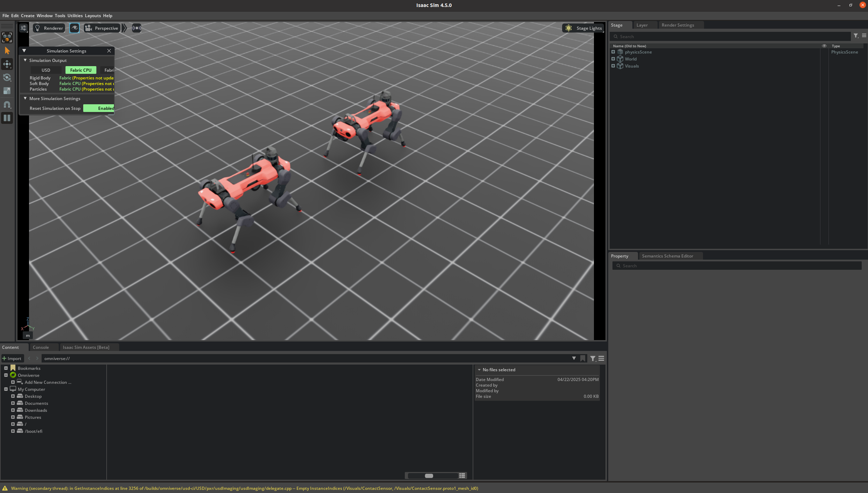Choose the Scale tool in toolbar

(x=7, y=91)
